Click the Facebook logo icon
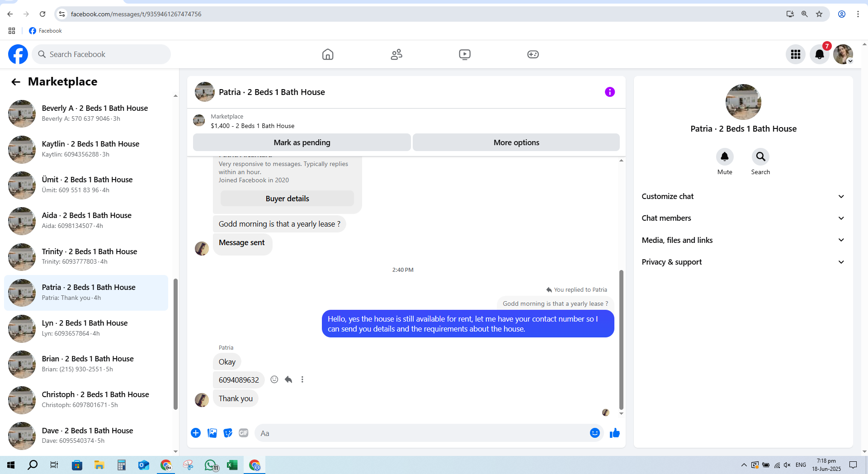Image resolution: width=868 pixels, height=474 pixels. pyautogui.click(x=18, y=54)
